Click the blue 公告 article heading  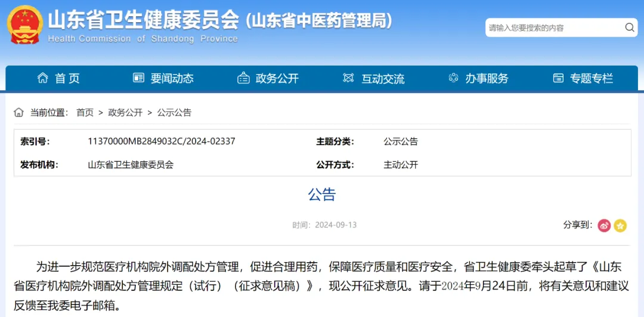tap(322, 195)
